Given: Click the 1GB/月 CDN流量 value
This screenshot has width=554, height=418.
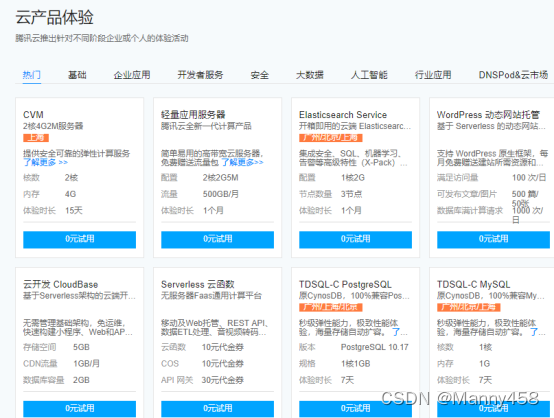Looking at the screenshot, I should point(86,364).
